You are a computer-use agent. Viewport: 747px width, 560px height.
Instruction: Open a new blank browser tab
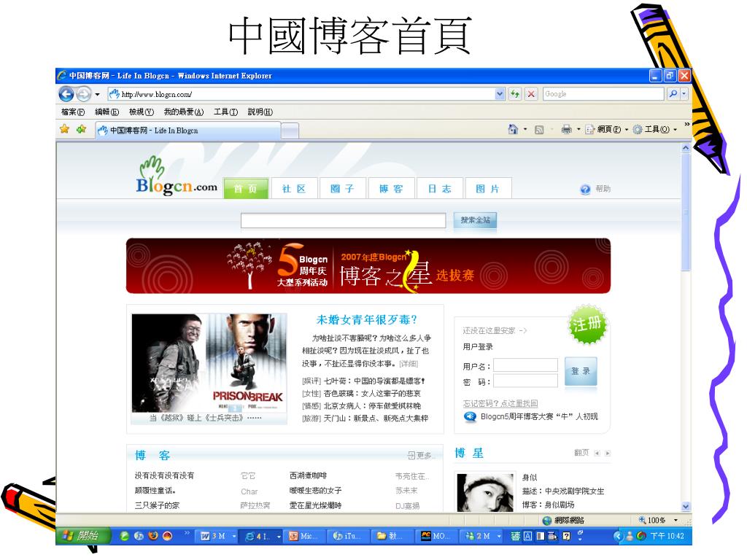coord(290,131)
